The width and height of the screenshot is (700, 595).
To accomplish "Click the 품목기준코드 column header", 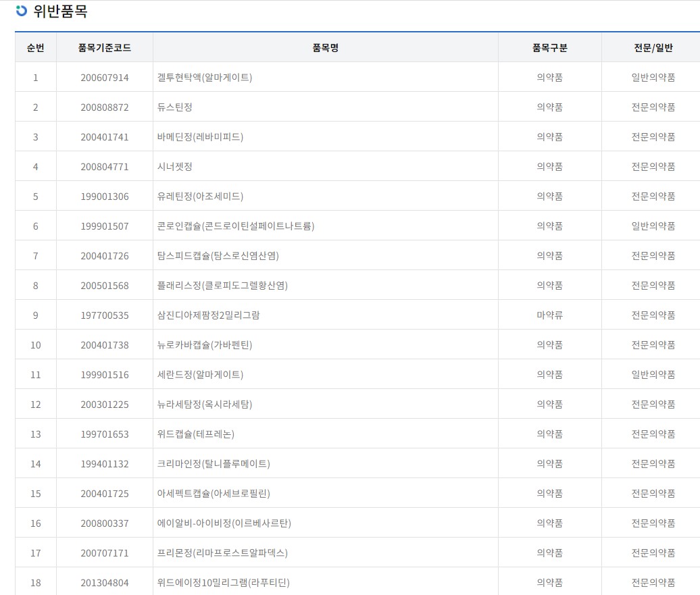I will click(x=104, y=48).
